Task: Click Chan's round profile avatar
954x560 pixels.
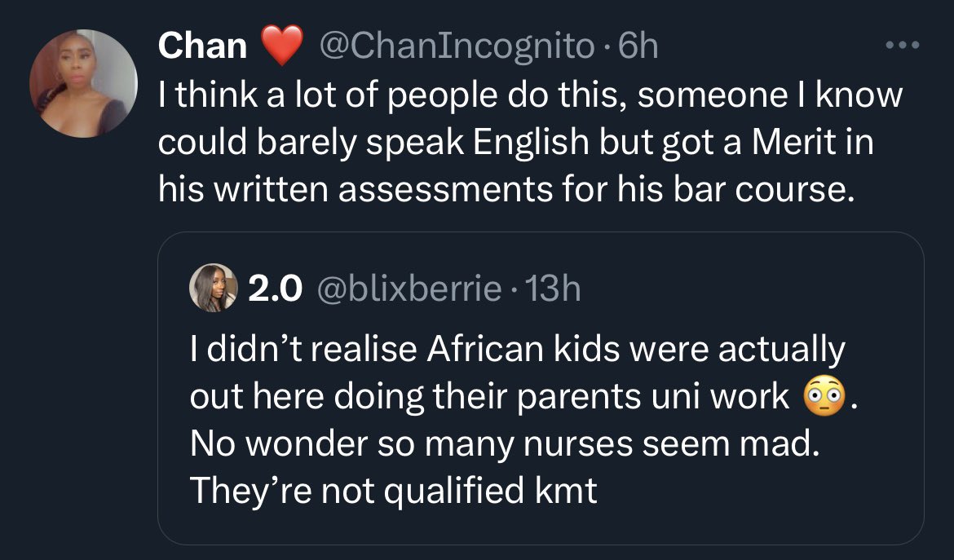Action: 84,83
